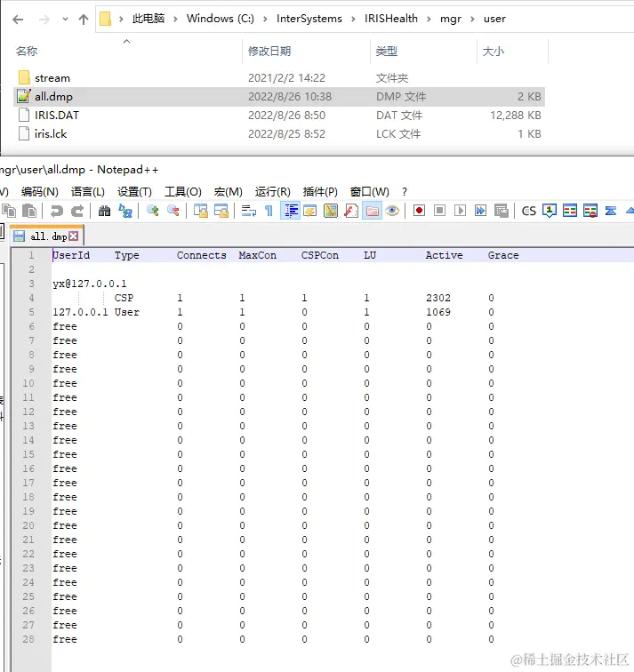
Task: Click the folder icon in Explorer address bar
Action: click(x=105, y=19)
